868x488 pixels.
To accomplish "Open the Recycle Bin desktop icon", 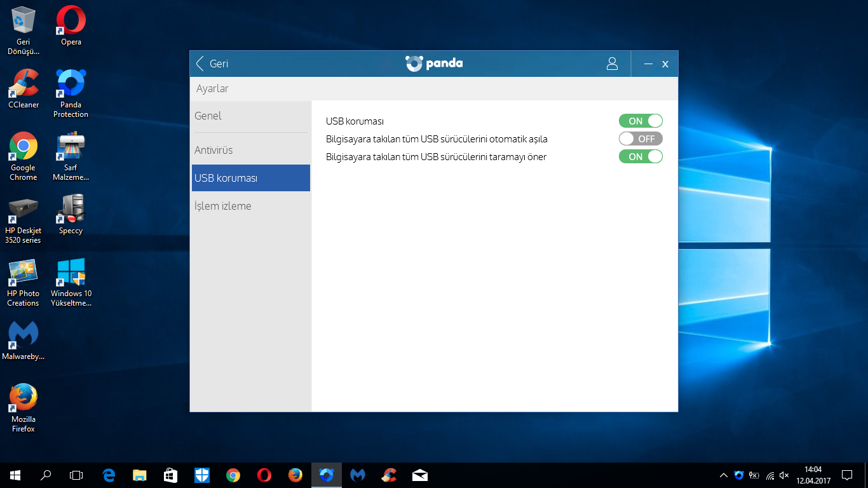I will pyautogui.click(x=24, y=30).
